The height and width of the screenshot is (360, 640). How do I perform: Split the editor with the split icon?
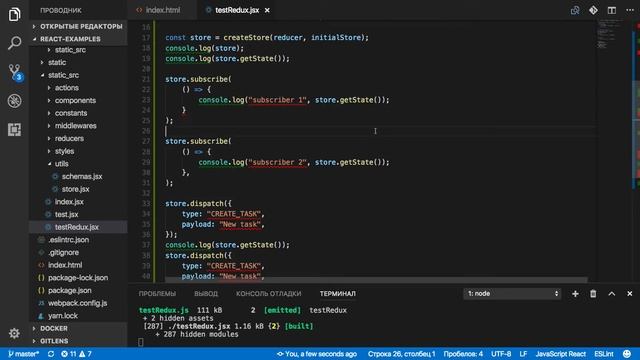click(611, 10)
